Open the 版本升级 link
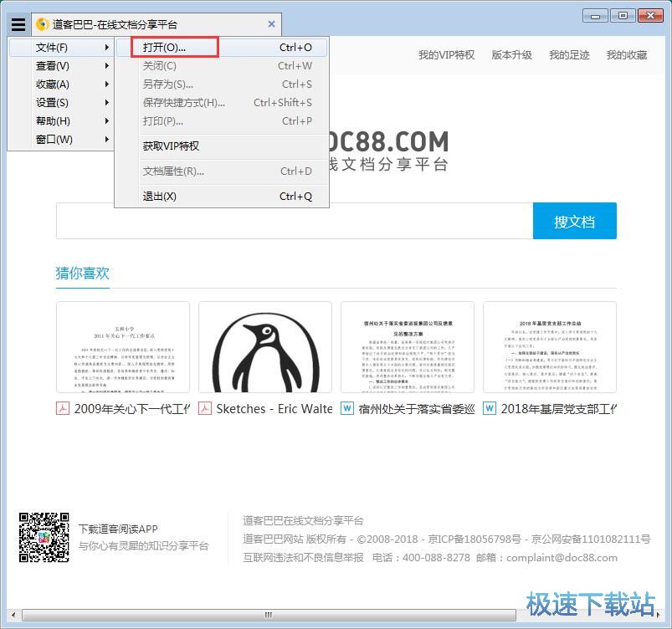672x629 pixels. pos(511,54)
